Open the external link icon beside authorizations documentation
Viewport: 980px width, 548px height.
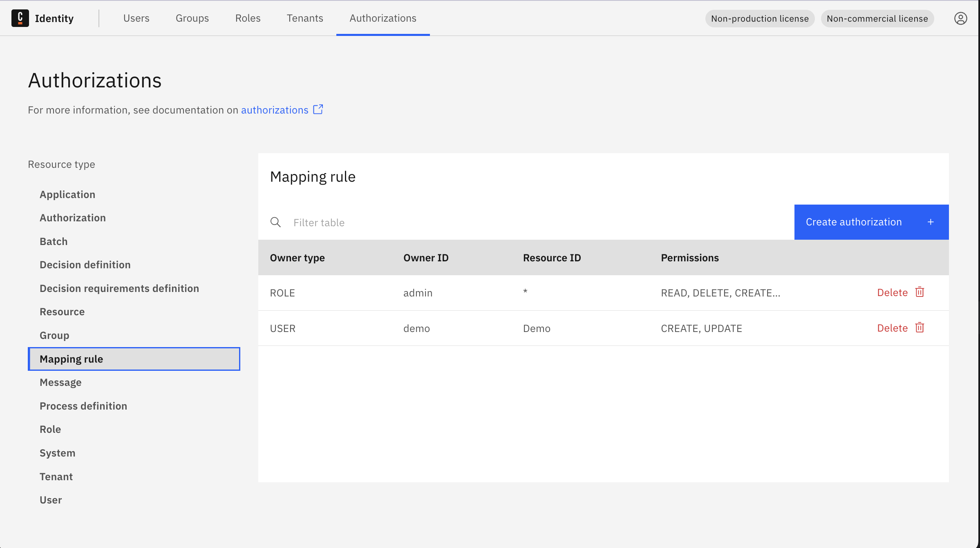pos(318,109)
